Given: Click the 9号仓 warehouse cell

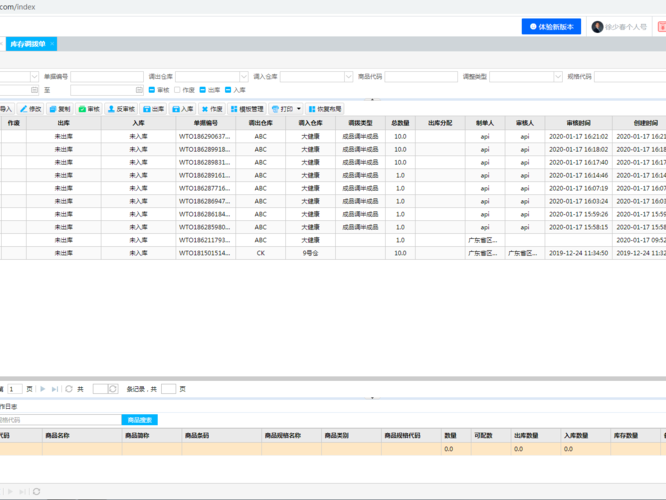Looking at the screenshot, I should 310,253.
